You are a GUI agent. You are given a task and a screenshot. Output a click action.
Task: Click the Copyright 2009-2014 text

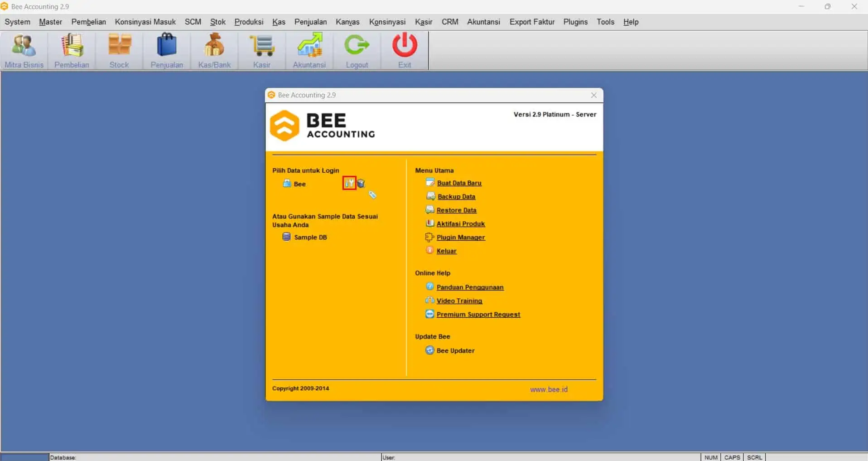point(300,388)
